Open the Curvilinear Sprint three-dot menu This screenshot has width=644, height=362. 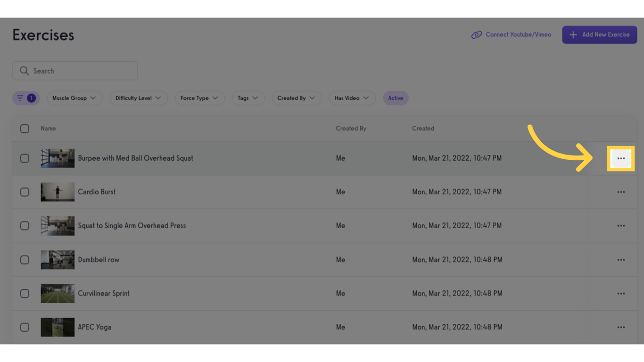tap(621, 293)
